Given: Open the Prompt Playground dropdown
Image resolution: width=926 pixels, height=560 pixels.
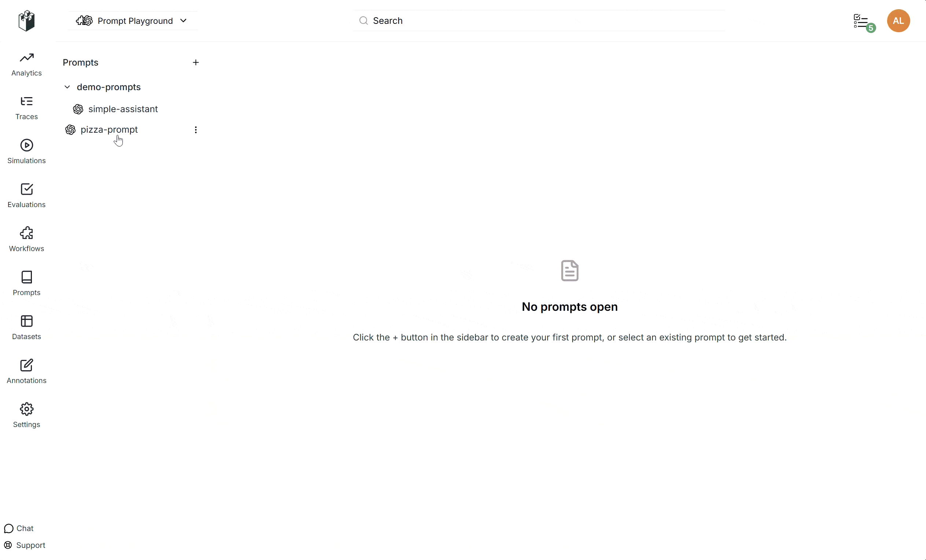Looking at the screenshot, I should click(133, 21).
